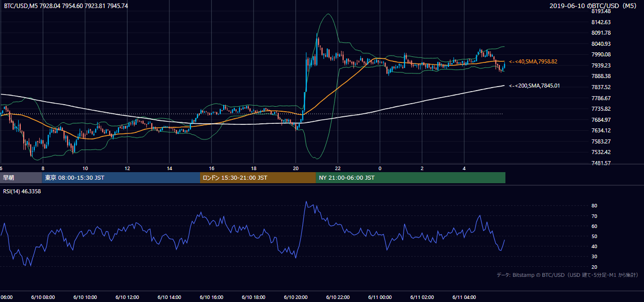Click RSI axis level 40
The width and height of the screenshot is (644, 302).
click(x=594, y=246)
